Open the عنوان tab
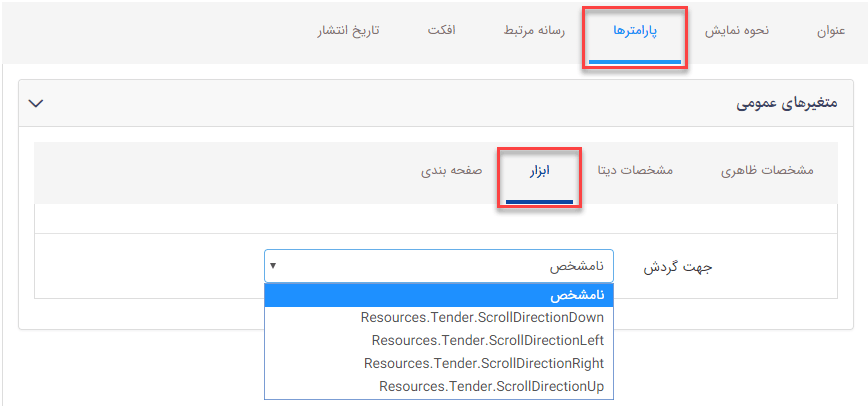The height and width of the screenshot is (406, 868). [830, 31]
